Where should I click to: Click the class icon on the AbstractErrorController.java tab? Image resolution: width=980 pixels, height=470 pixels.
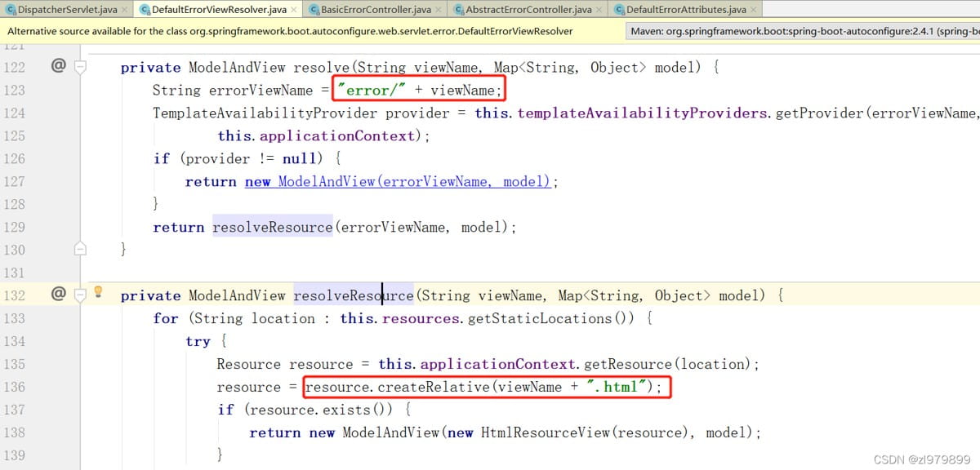459,10
